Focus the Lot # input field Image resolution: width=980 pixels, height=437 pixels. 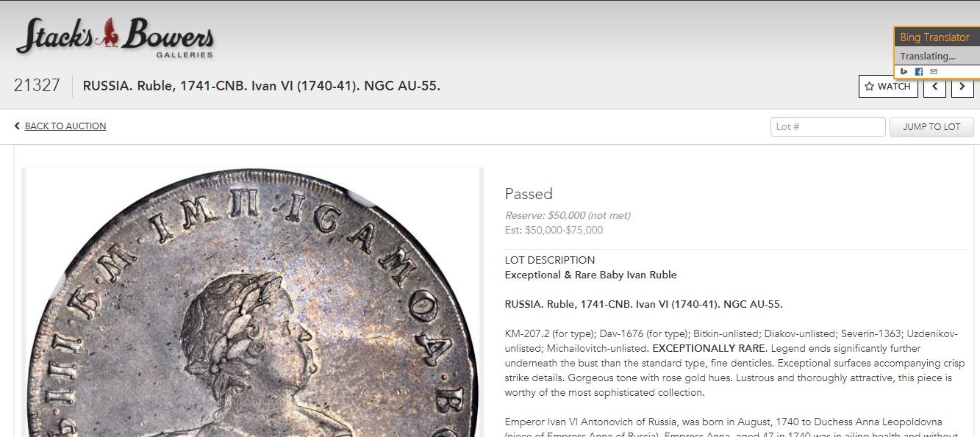click(828, 126)
